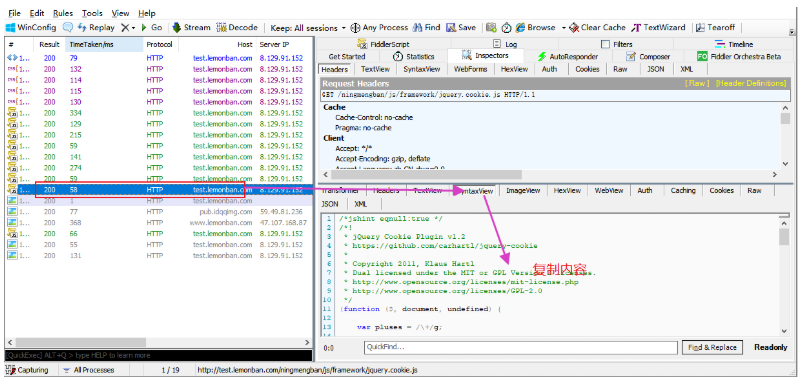801x380 pixels.
Task: Sort by the Protocol column header
Action: coord(160,44)
